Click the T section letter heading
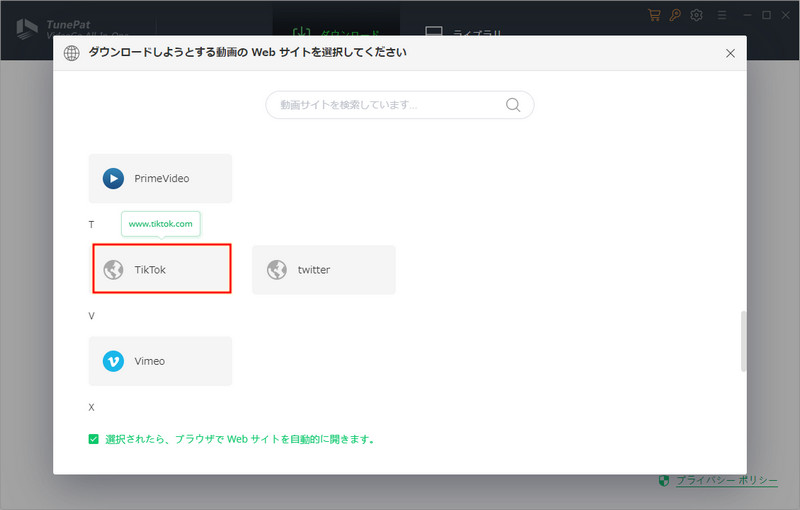The height and width of the screenshot is (510, 800). pos(91,224)
